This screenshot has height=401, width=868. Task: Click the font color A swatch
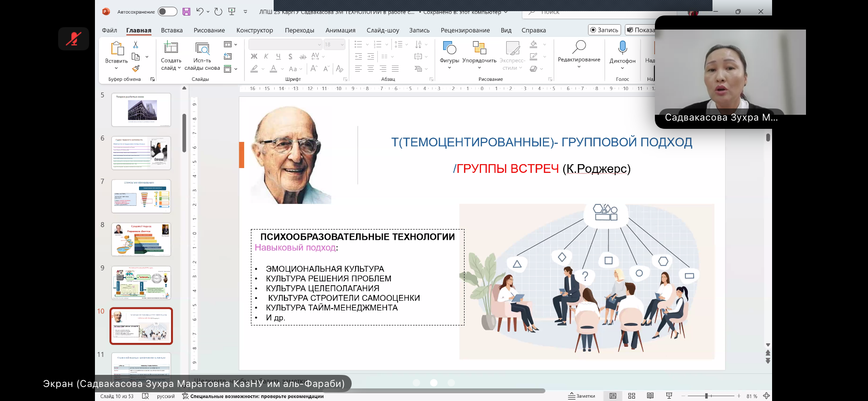pos(274,69)
